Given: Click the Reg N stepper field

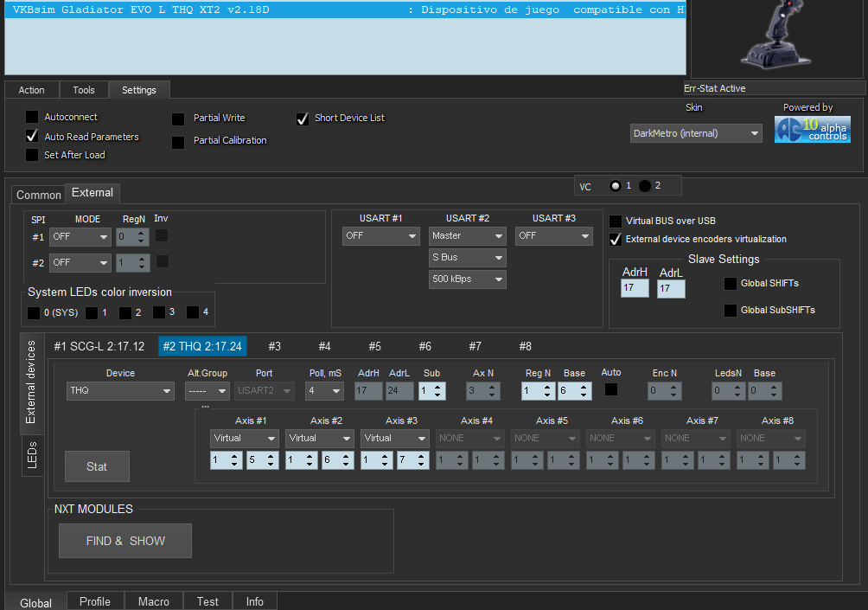Looking at the screenshot, I should (x=538, y=390).
